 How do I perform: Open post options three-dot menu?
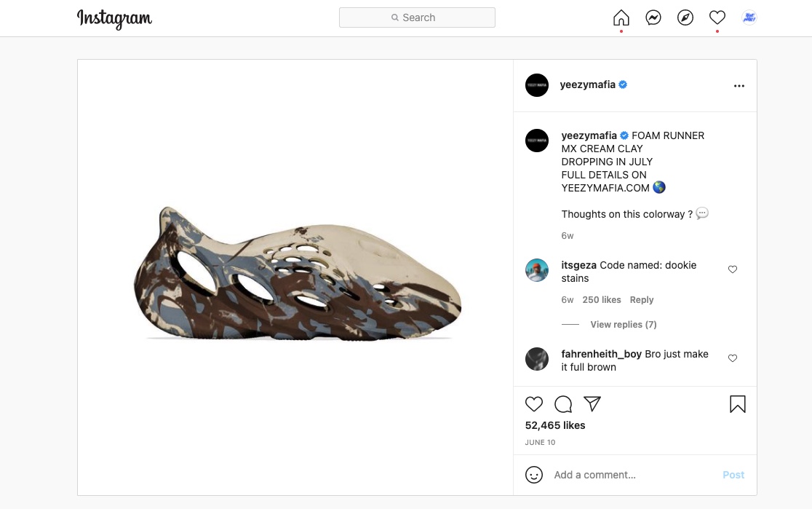739,86
